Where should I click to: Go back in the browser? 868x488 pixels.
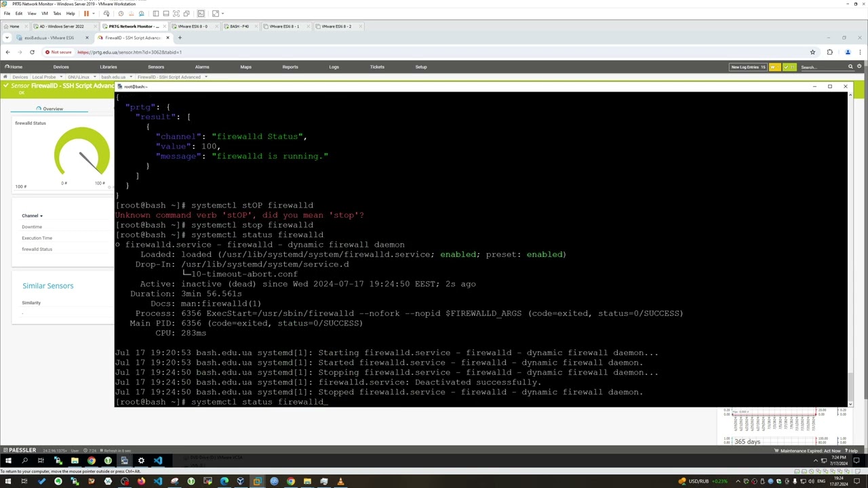tap(7, 52)
